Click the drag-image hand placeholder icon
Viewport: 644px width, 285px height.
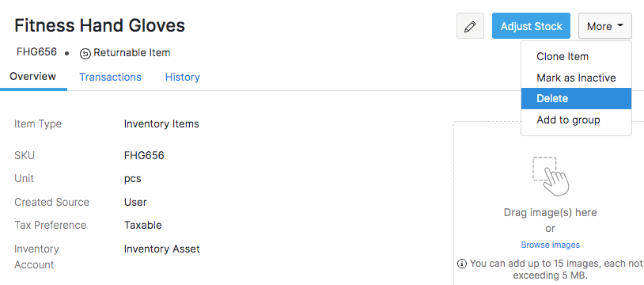[x=551, y=176]
